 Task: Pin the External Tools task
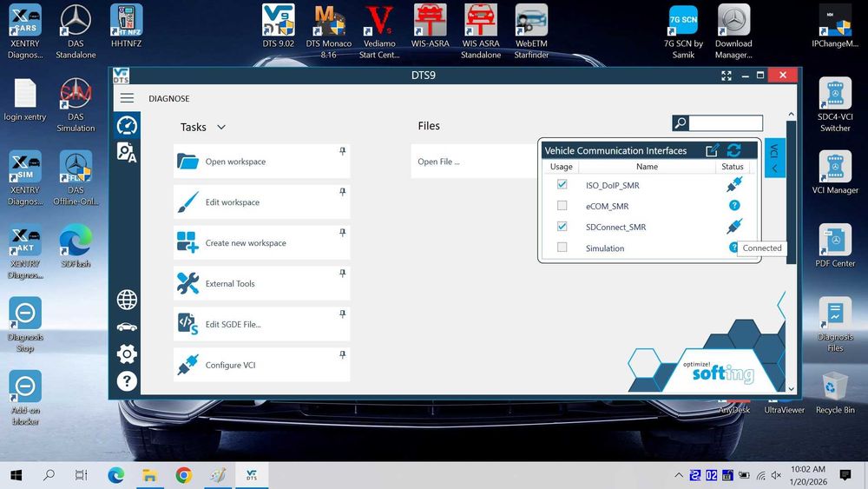(x=342, y=273)
